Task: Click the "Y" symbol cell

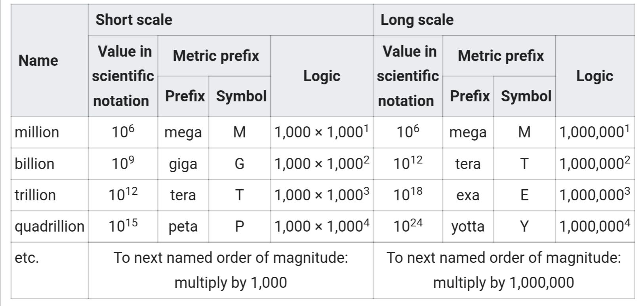Action: [524, 226]
